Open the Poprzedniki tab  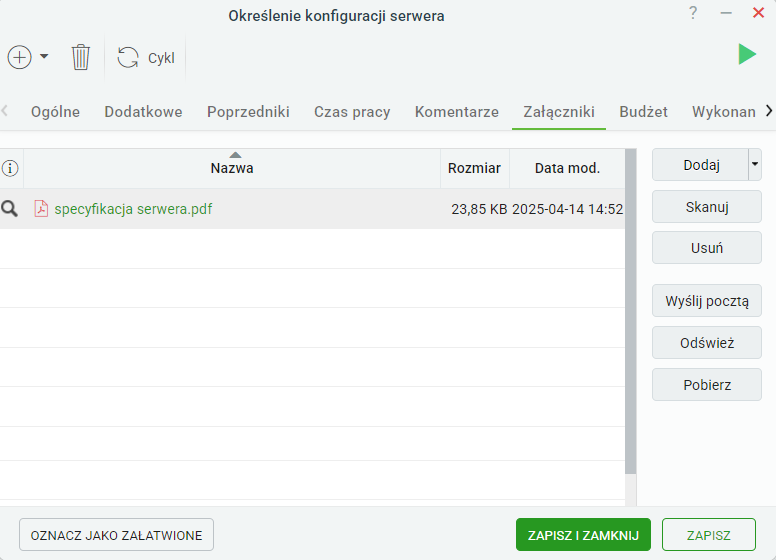(248, 112)
